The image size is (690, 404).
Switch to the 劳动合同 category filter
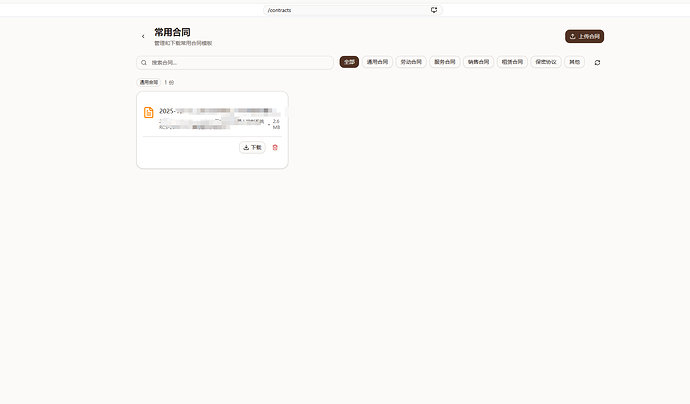[x=410, y=62]
